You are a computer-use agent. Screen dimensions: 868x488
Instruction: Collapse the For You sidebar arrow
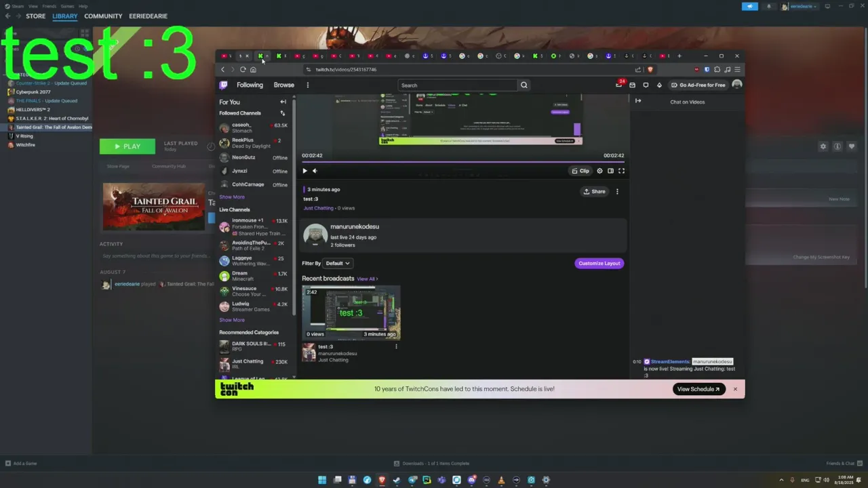[x=283, y=102]
